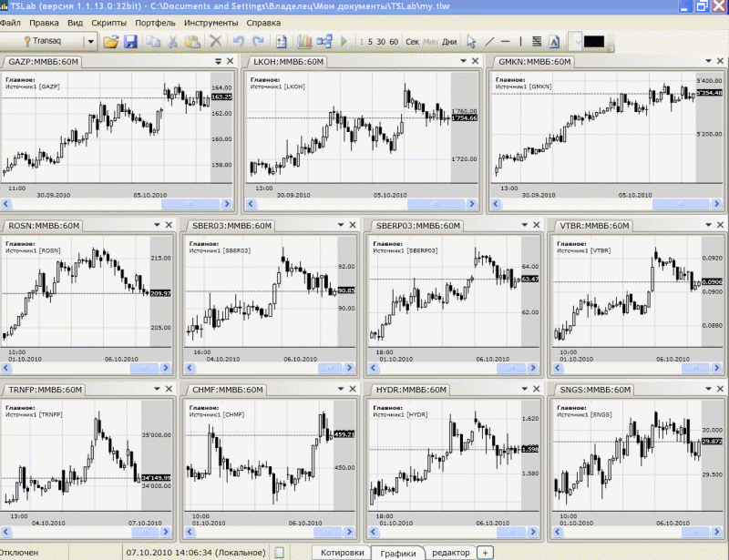Click the Delete X toolbar icon
The width and height of the screenshot is (729, 560).
click(x=215, y=41)
